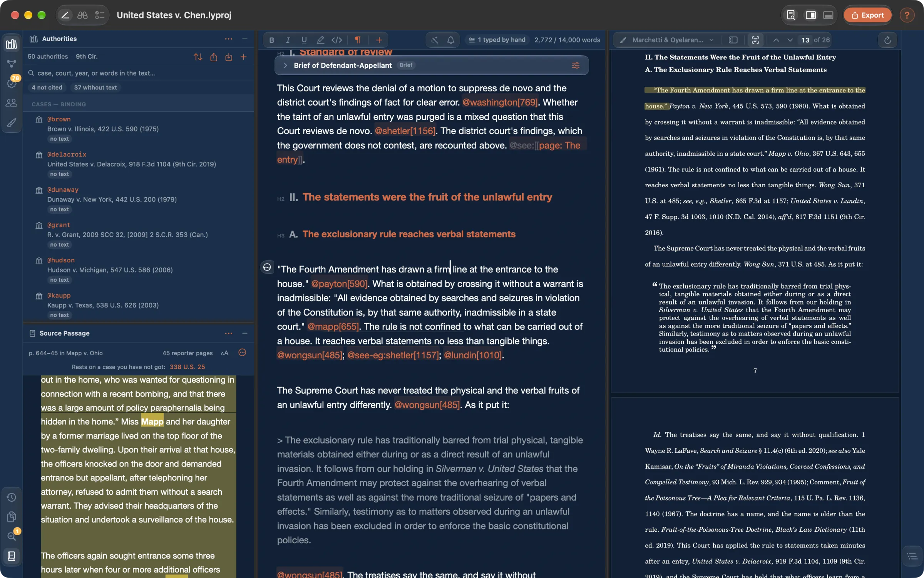The width and height of the screenshot is (924, 578).
Task: Open the people/collaborators sidebar icon
Action: click(x=12, y=102)
